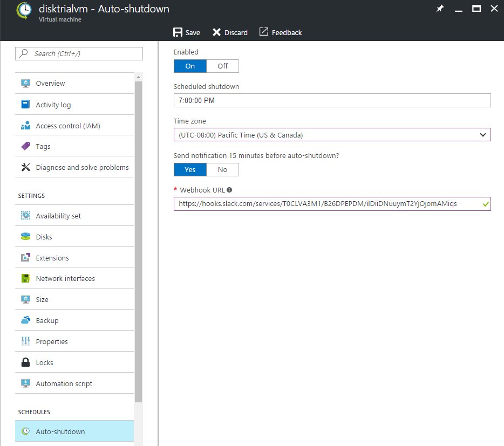Open Automation script item
The image size is (504, 446).
click(74, 383)
